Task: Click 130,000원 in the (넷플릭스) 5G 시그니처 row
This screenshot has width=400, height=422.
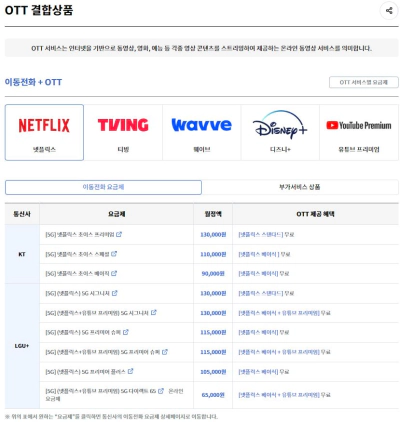Action: pos(213,293)
